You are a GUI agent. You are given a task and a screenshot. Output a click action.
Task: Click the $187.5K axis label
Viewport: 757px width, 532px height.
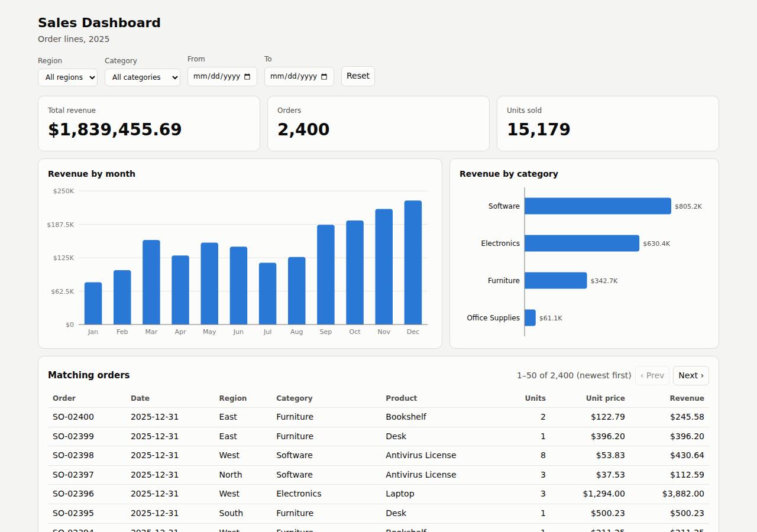click(x=61, y=225)
